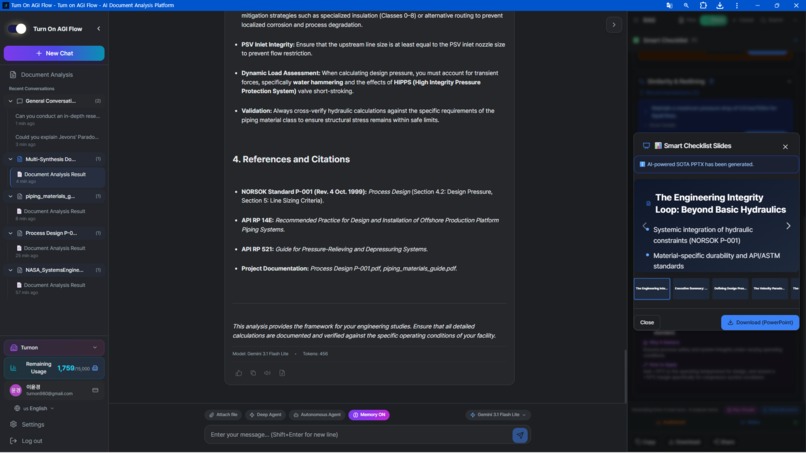Select the Defining Design slide thumbnail
The height and width of the screenshot is (453, 806).
tap(730, 288)
